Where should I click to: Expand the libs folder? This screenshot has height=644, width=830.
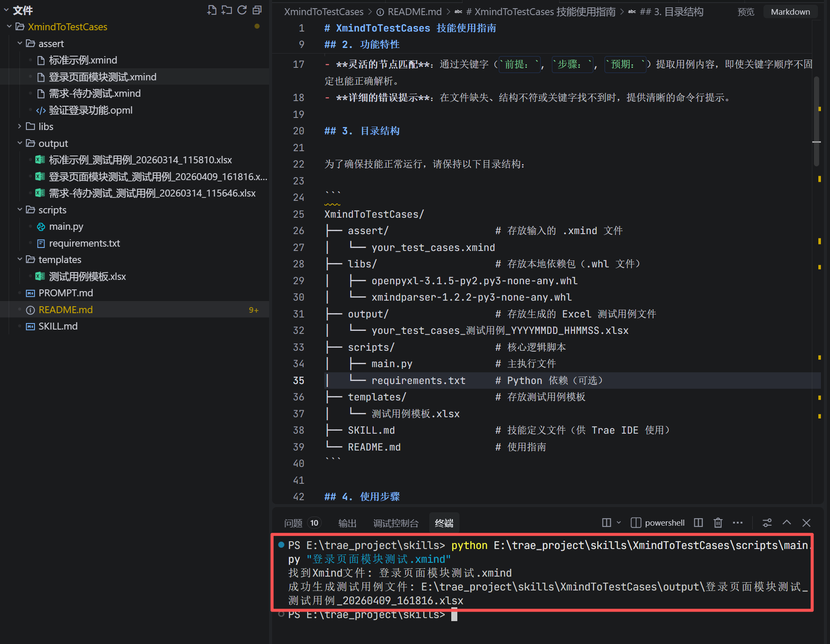[x=19, y=127]
